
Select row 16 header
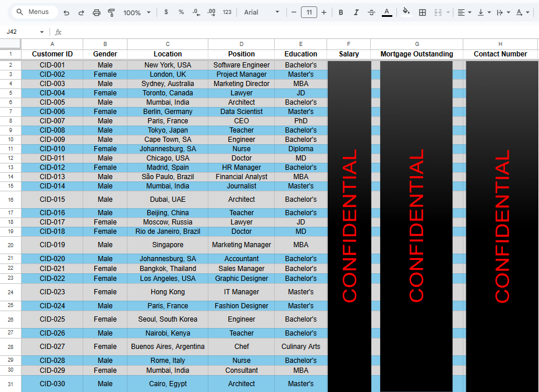point(10,199)
